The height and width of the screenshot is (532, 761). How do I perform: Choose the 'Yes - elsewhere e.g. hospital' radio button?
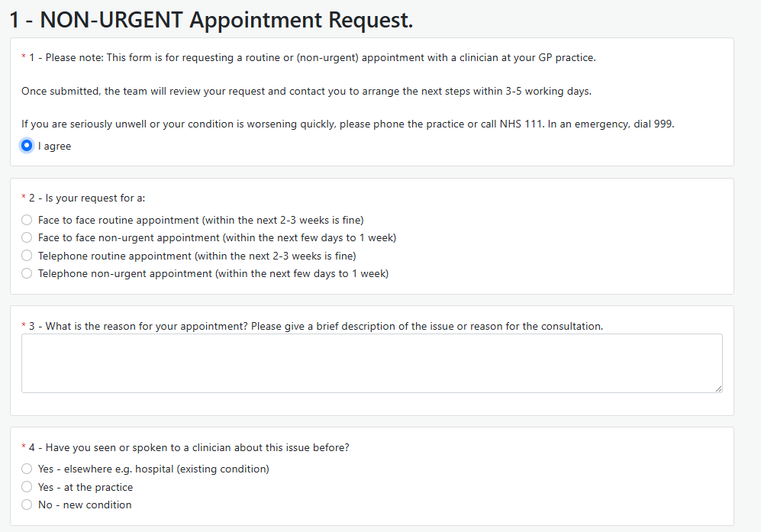[27, 469]
